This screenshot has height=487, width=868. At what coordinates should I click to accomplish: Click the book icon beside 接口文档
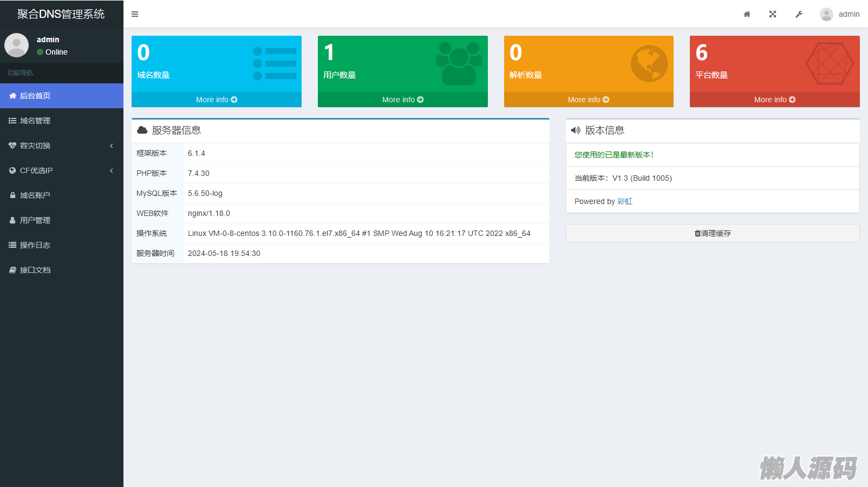pos(12,270)
